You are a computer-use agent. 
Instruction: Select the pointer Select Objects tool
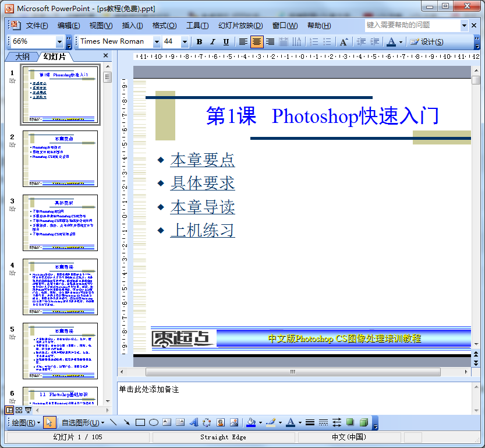point(49,422)
